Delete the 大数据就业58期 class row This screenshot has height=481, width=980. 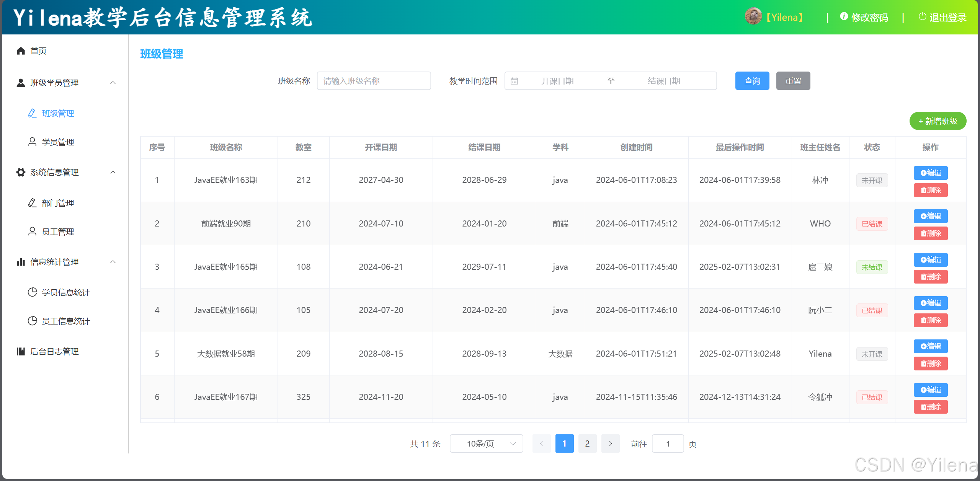coord(930,364)
